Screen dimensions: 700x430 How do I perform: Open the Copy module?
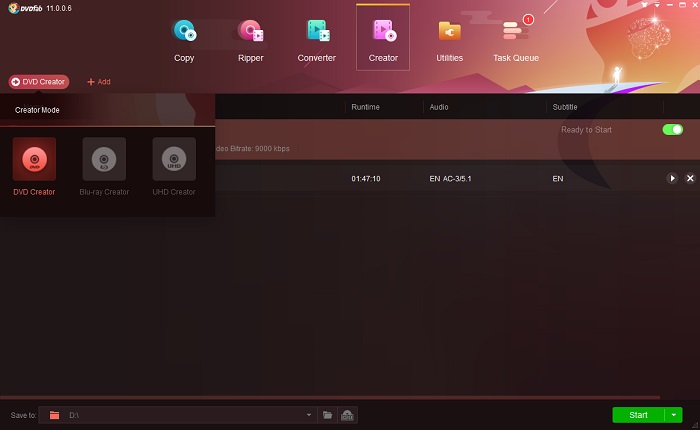[184, 40]
